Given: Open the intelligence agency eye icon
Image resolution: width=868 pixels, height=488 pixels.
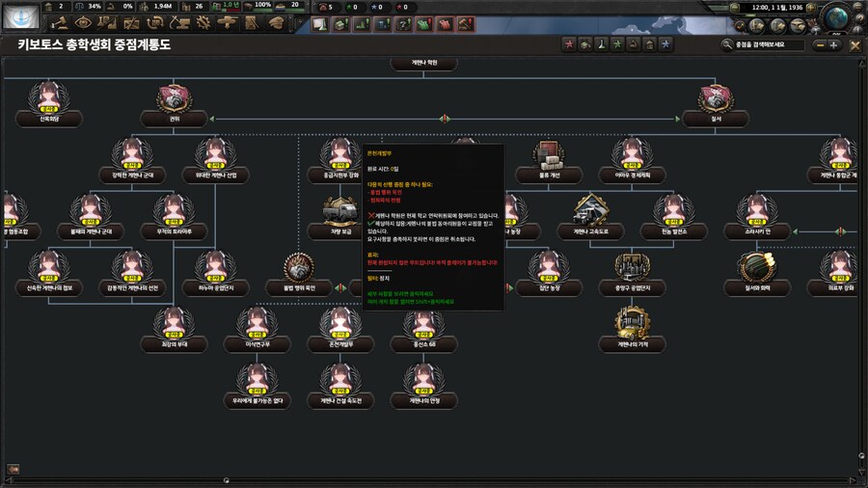Looking at the screenshot, I should [x=84, y=22].
